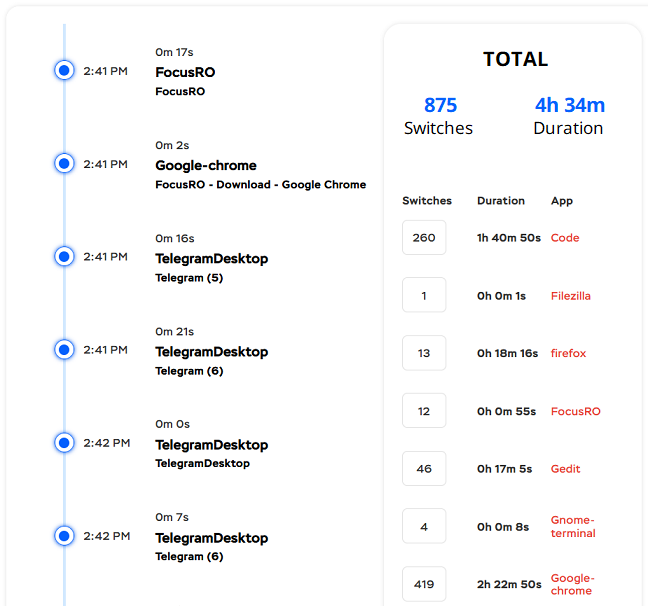The width and height of the screenshot is (648, 606).
Task: Click the Google-chrome app link in the totals list
Action: point(573,584)
